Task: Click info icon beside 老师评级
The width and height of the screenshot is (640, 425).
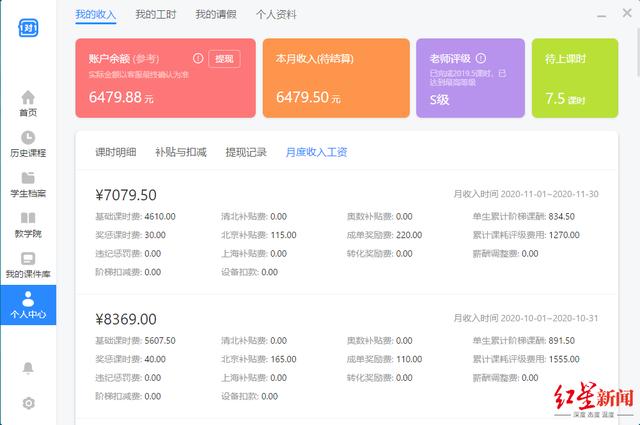Action: [x=481, y=58]
